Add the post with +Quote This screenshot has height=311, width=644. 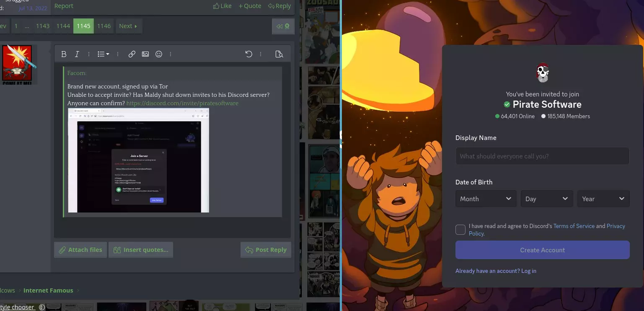[x=250, y=6]
